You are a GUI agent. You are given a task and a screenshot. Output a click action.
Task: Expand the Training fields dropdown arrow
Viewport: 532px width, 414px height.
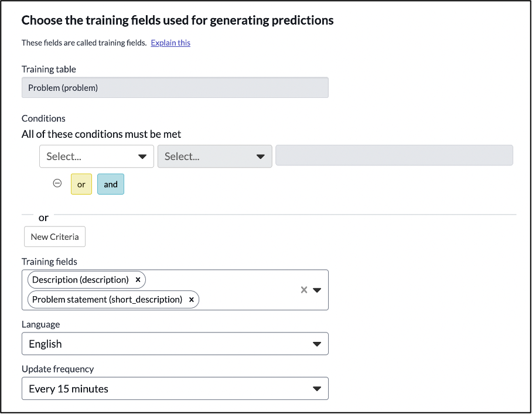tap(317, 290)
